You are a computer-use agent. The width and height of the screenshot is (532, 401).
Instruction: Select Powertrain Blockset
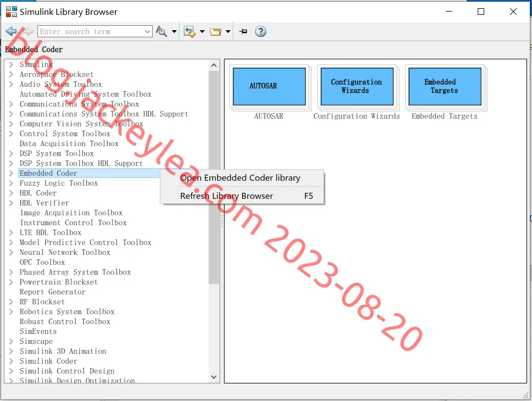(59, 282)
